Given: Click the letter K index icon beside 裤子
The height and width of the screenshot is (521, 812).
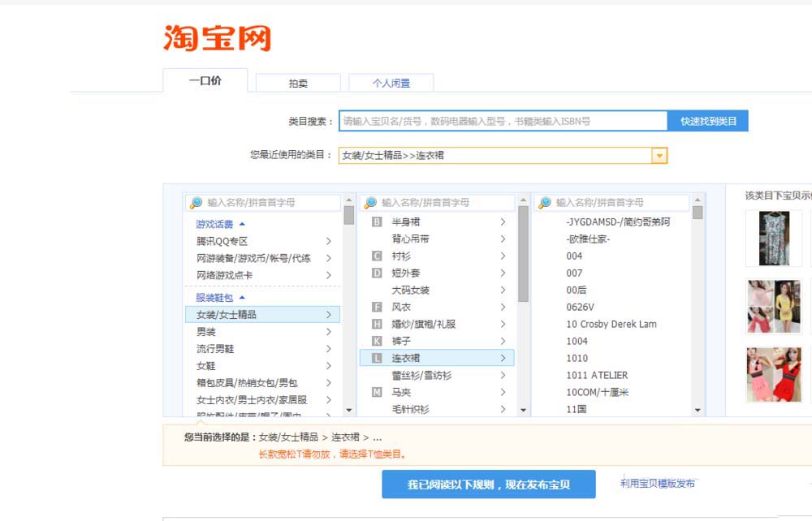Looking at the screenshot, I should [377, 342].
